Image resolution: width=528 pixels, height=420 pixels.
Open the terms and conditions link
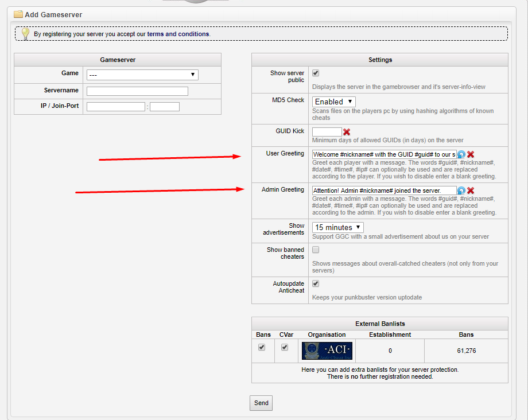(178, 34)
